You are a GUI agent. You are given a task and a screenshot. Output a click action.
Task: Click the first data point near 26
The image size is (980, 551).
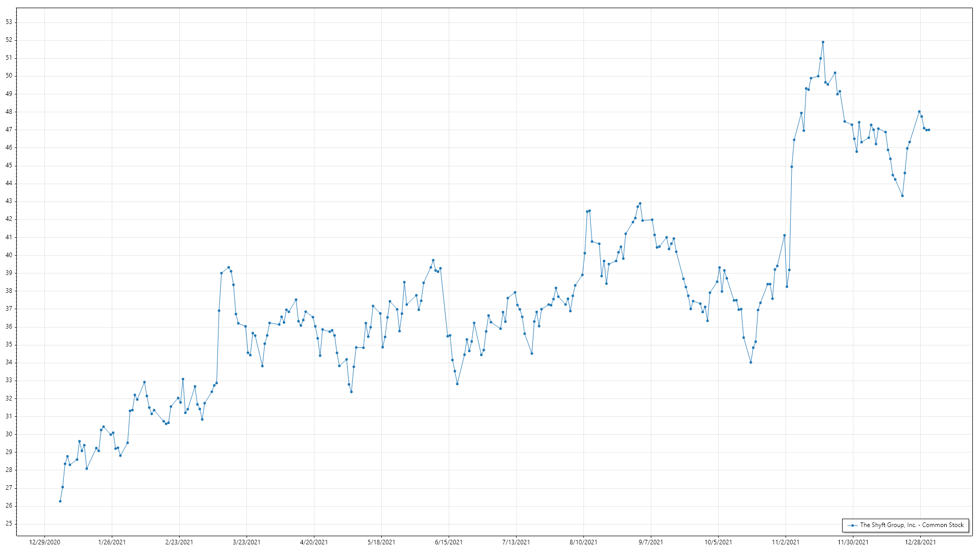pyautogui.click(x=60, y=502)
